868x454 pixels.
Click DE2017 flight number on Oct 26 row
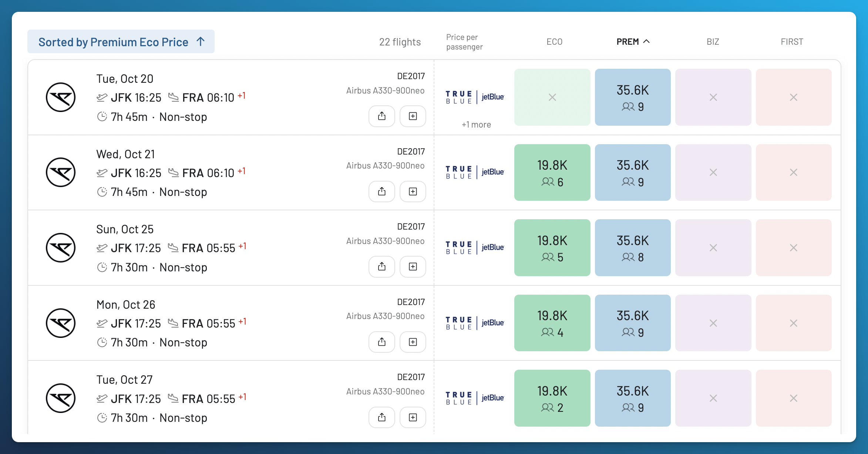(x=411, y=302)
